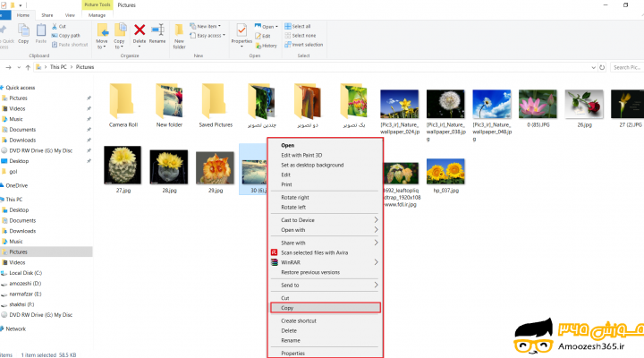The image size is (644, 358).
Task: Click Select none in ribbon
Action: pos(301,36)
